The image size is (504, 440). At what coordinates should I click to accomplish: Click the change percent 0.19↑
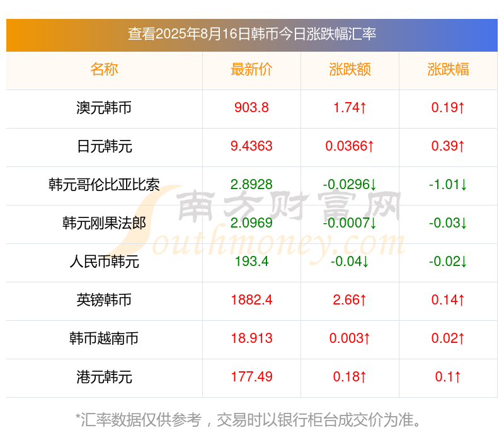pyautogui.click(x=448, y=108)
